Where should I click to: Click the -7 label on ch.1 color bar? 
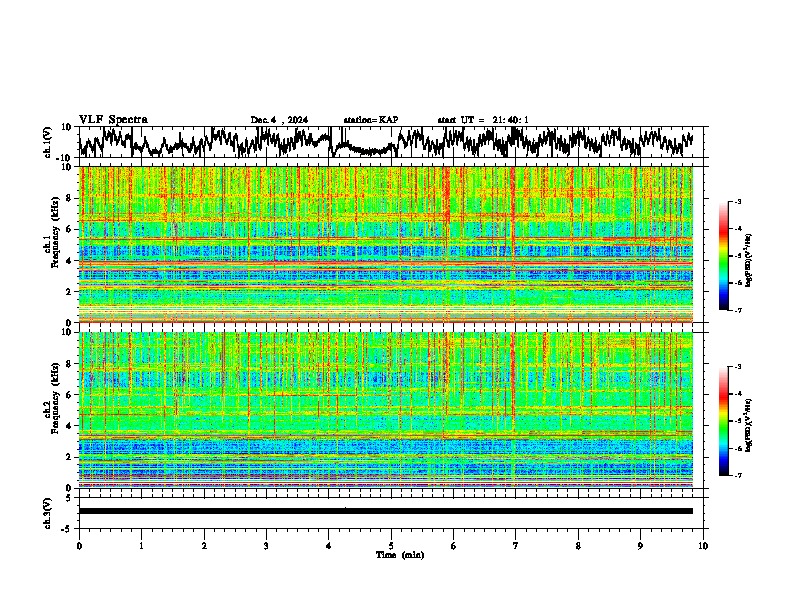pos(738,310)
